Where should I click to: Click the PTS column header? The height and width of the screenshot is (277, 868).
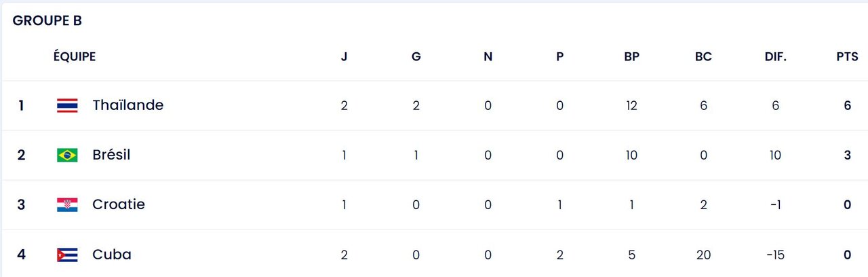coord(847,57)
